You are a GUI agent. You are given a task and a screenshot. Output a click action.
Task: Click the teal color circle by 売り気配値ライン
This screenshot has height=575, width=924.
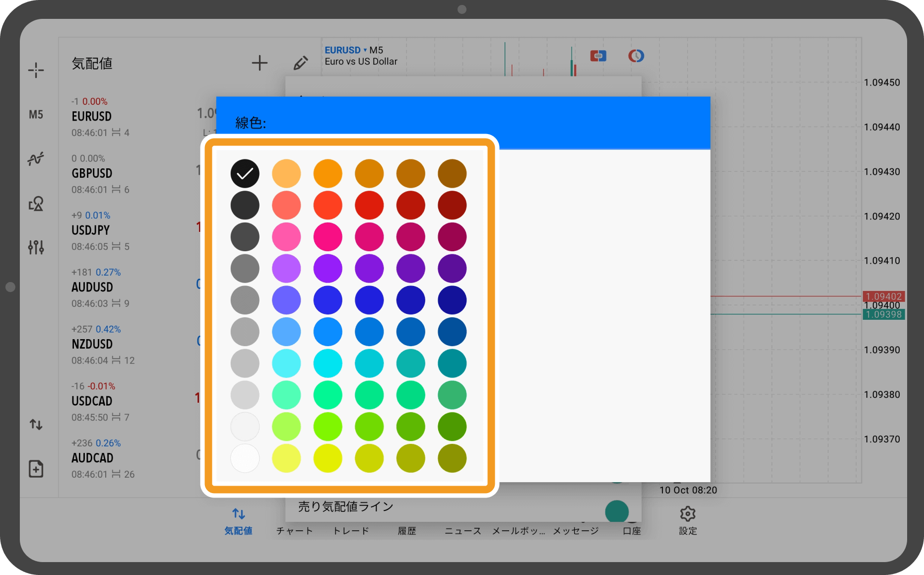[617, 511]
